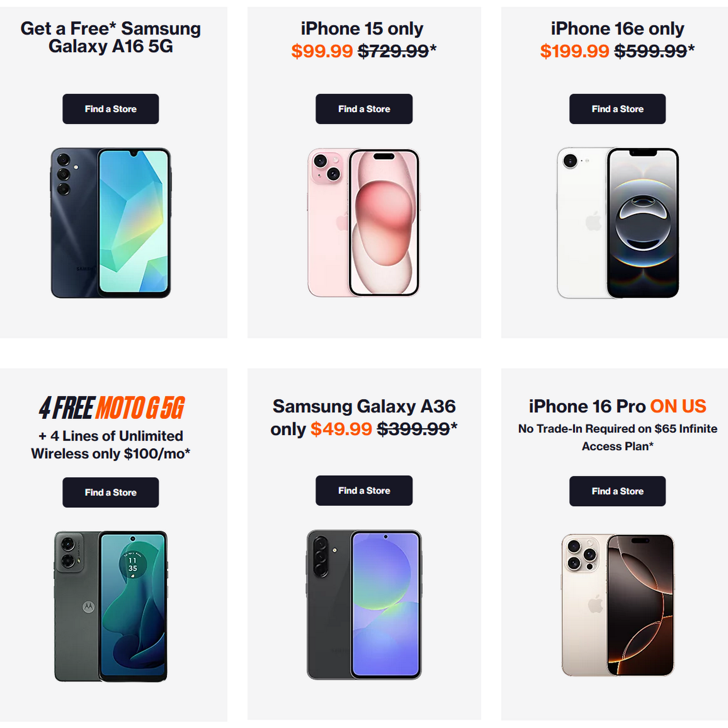The height and width of the screenshot is (728, 728).
Task: Open the white iPhone 16e product image
Action: pyautogui.click(x=618, y=223)
